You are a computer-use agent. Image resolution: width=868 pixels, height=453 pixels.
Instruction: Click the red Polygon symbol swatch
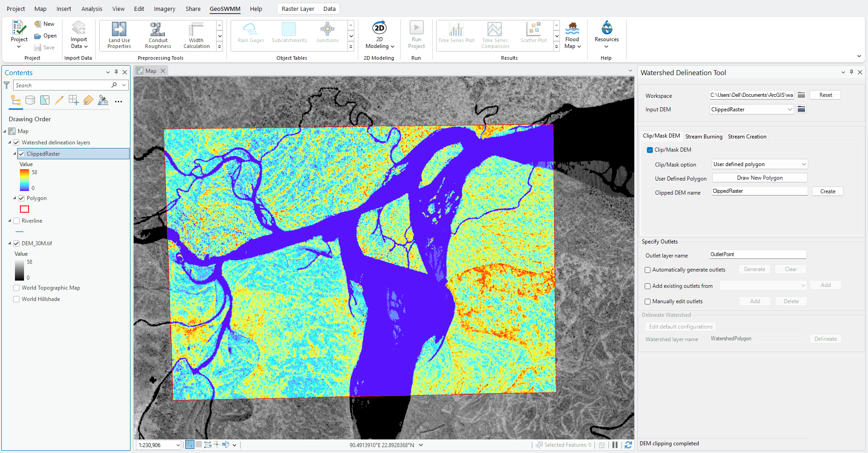(x=24, y=209)
